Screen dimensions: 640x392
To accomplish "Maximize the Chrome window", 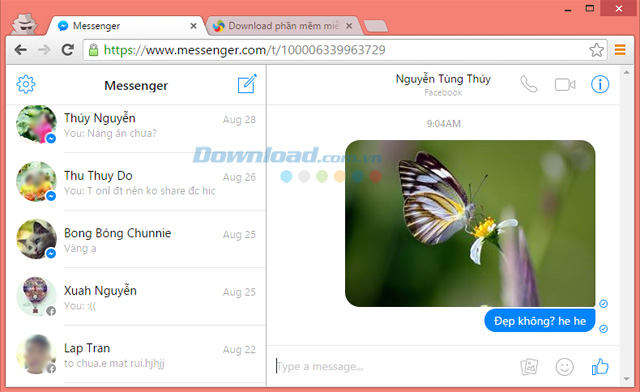I will tap(589, 9).
